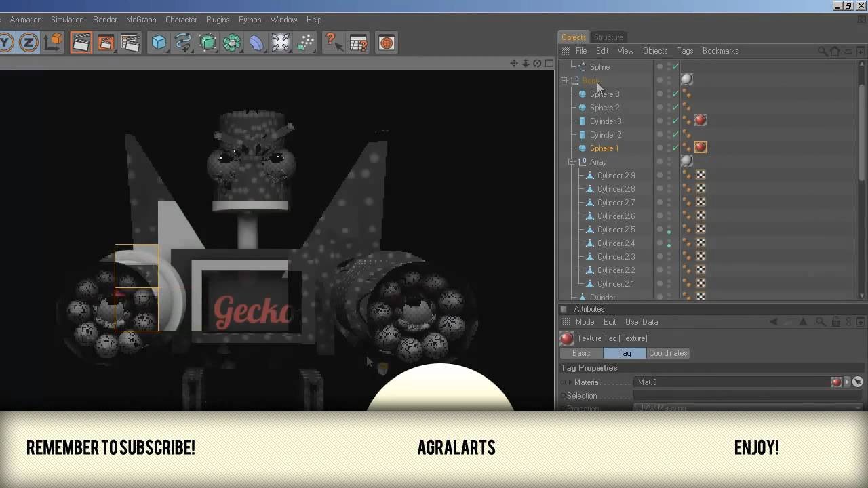Click the User Data menu
Viewport: 868px width, 488px height.
click(642, 322)
